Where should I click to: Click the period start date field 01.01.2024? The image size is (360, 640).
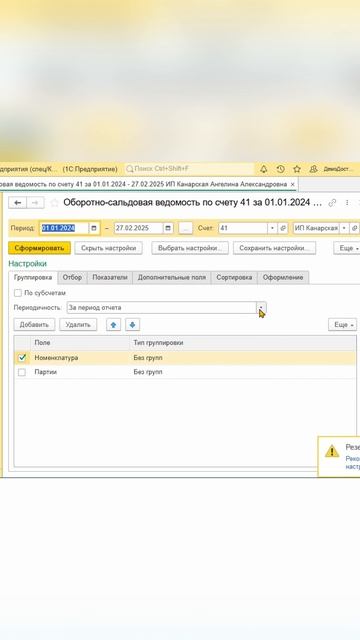pyautogui.click(x=64, y=228)
